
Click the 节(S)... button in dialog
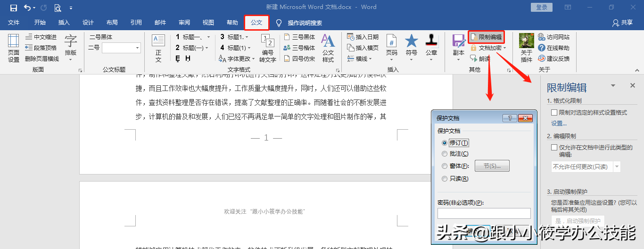point(492,166)
